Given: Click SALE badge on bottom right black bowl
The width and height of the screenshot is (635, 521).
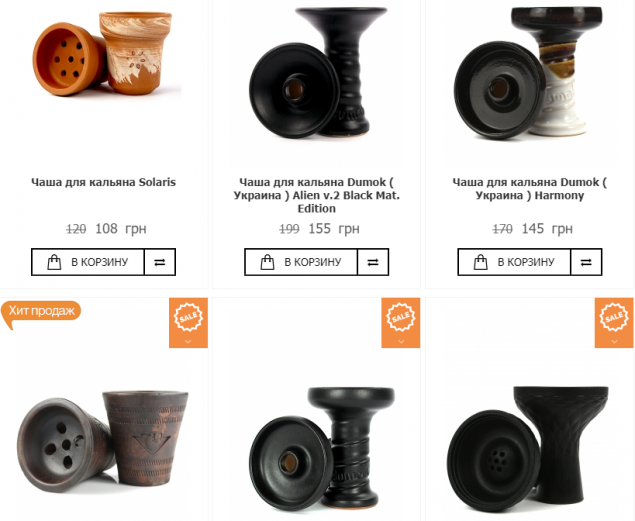Looking at the screenshot, I should (614, 317).
